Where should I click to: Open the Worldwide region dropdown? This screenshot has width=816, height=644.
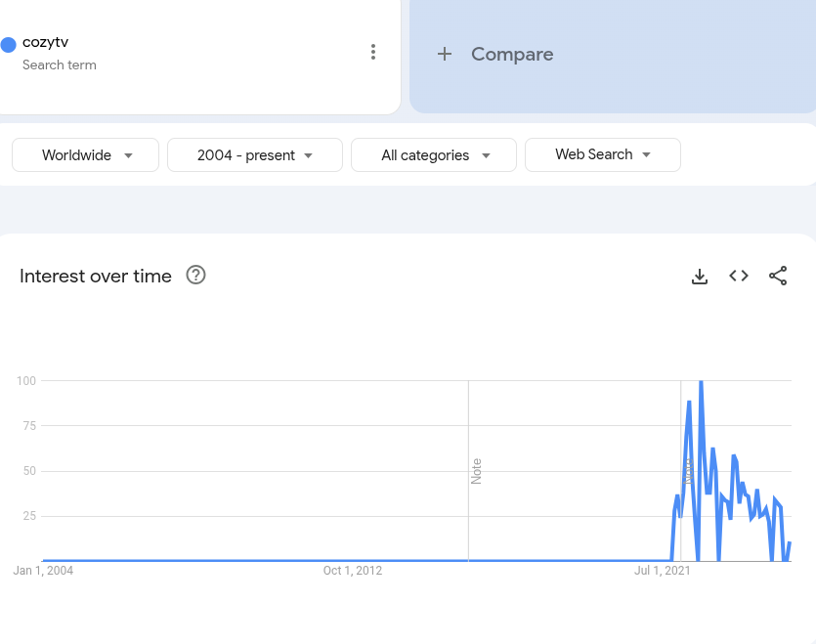pos(85,155)
